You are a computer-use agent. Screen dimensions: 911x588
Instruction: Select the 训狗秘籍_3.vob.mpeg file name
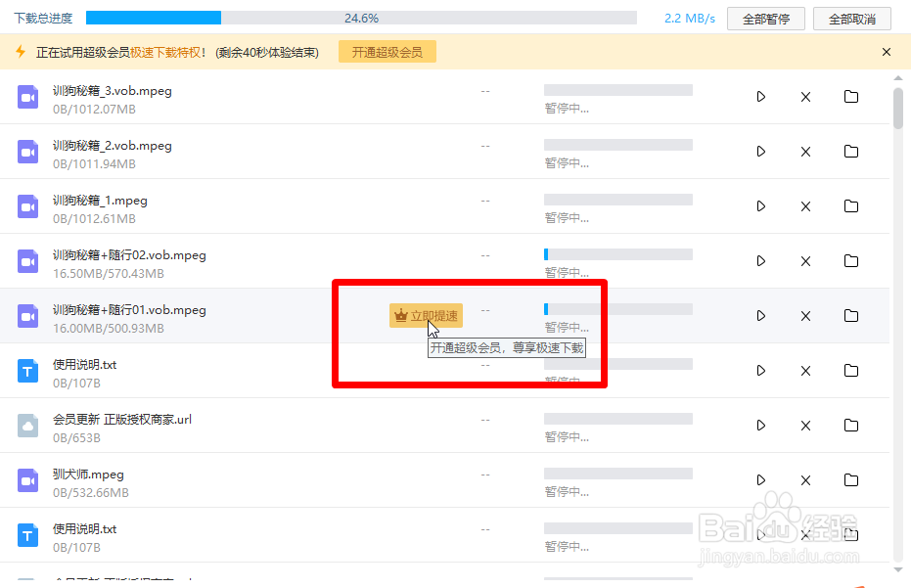point(113,91)
